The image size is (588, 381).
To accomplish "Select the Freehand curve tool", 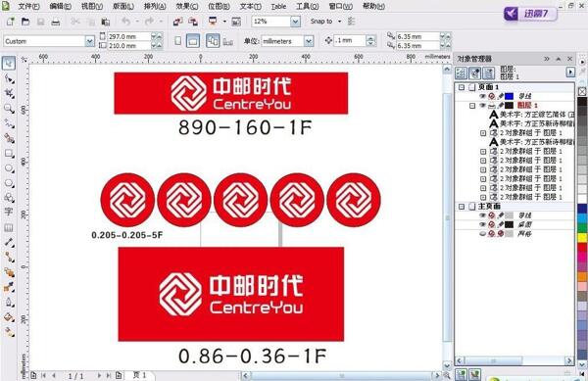I will [9, 123].
